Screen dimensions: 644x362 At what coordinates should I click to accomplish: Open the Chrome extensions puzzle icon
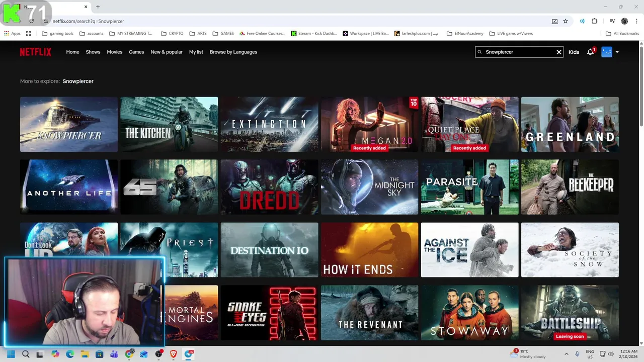point(595,21)
